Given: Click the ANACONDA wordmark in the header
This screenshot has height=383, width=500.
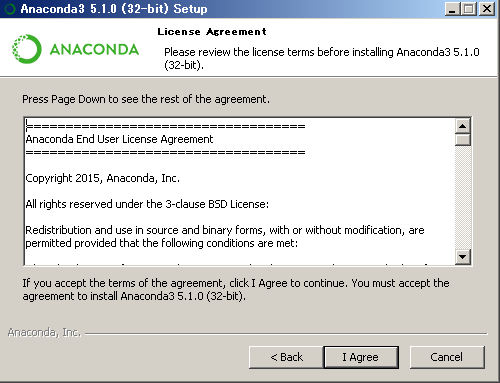Looking at the screenshot, I should pyautogui.click(x=94, y=49).
